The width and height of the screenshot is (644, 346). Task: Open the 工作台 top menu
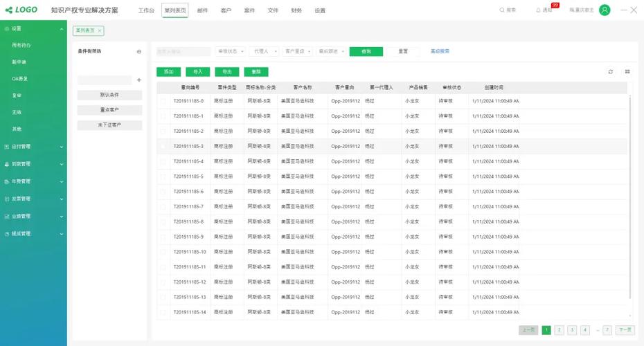tap(146, 10)
